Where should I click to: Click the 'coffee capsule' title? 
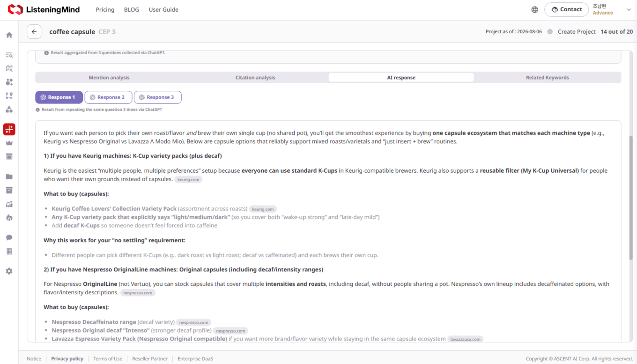coord(72,32)
